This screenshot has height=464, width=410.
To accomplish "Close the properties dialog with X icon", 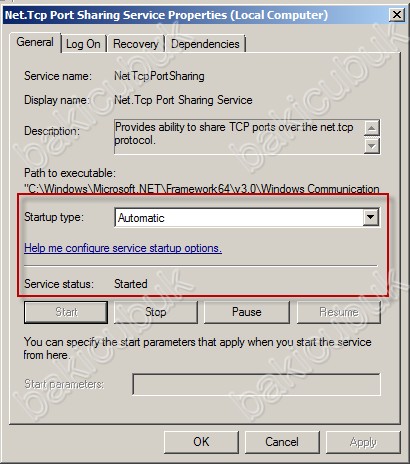I will [x=397, y=15].
